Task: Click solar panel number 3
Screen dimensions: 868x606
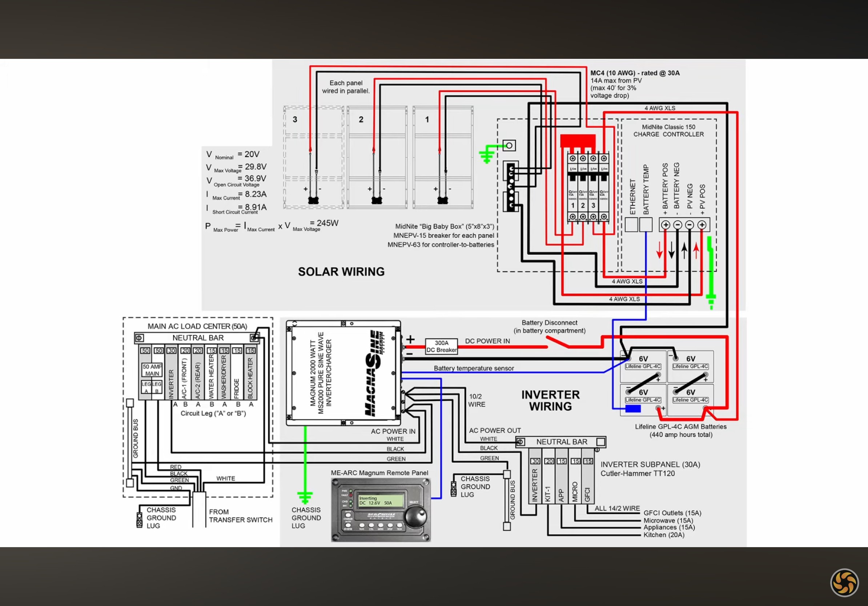Action: click(x=313, y=157)
